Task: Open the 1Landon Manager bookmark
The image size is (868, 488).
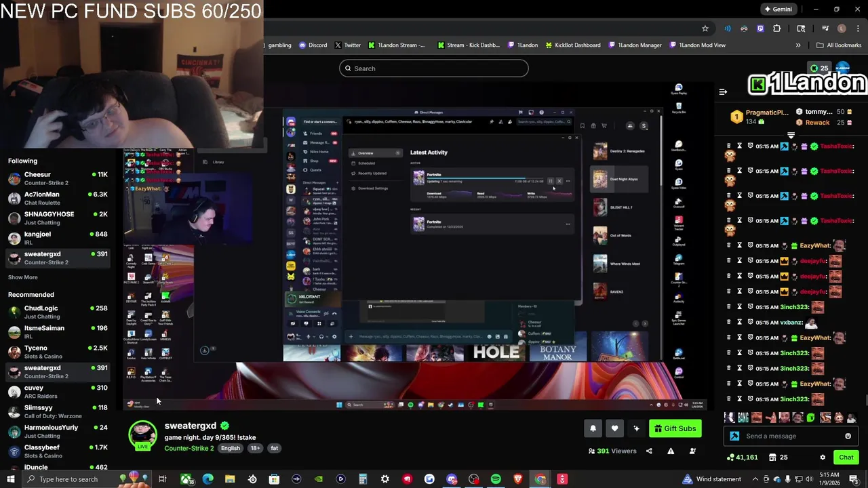Action: pyautogui.click(x=635, y=45)
